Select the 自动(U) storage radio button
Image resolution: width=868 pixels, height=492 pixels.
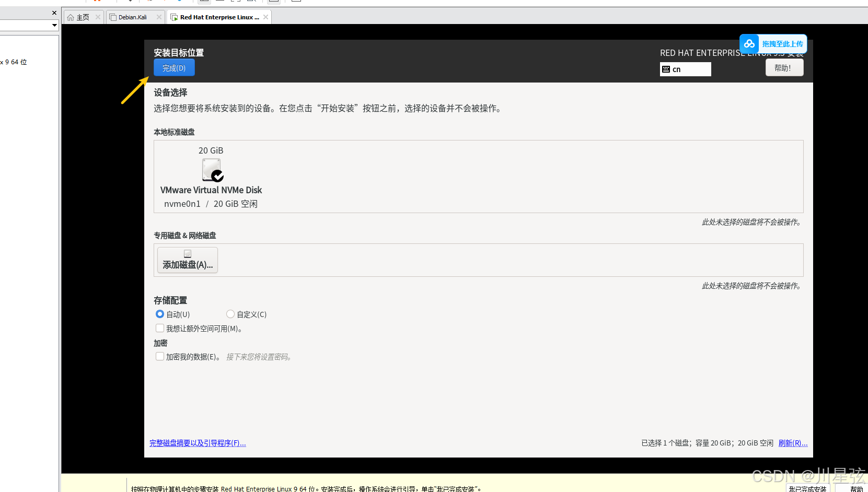tap(160, 314)
